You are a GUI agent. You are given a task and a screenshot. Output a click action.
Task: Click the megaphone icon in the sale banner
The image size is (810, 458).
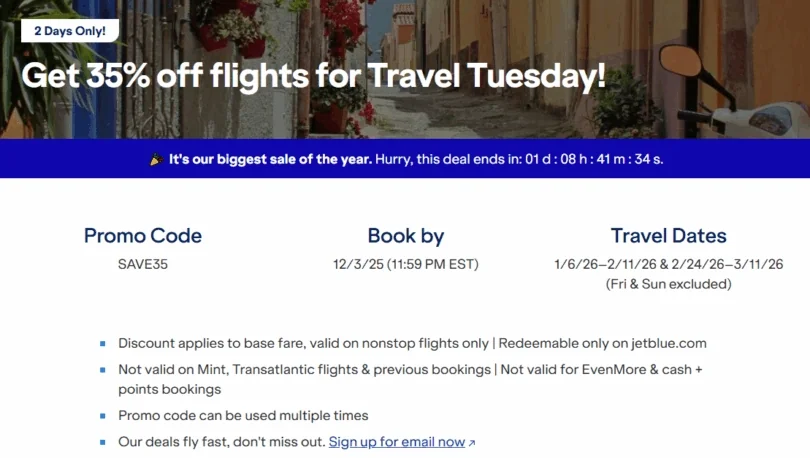coord(156,159)
